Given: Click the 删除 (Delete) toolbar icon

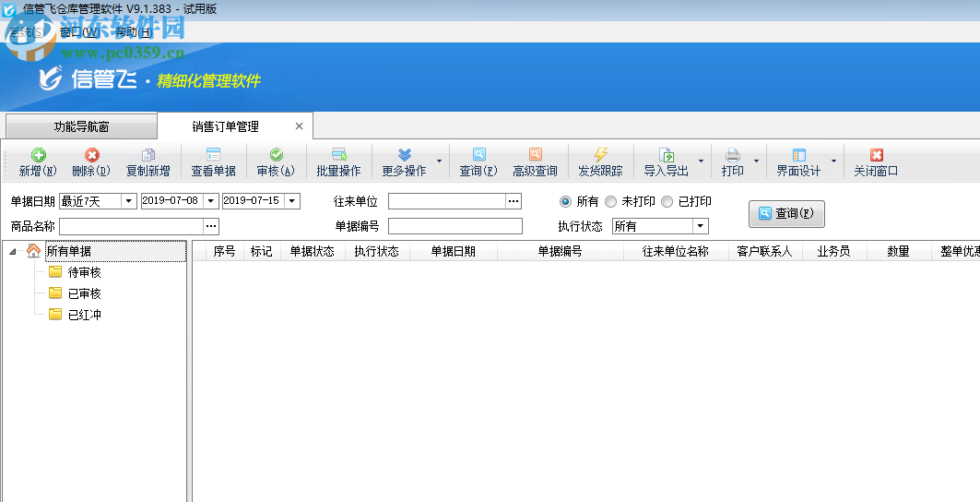Looking at the screenshot, I should [92, 155].
